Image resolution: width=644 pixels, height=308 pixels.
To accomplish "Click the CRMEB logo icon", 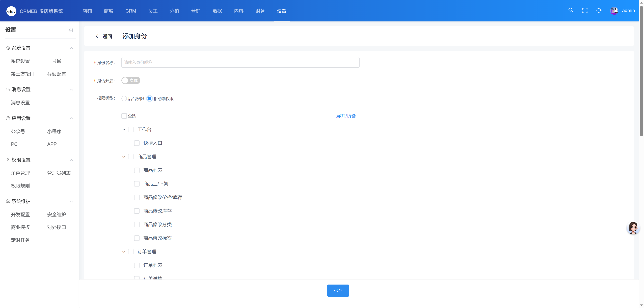I will [11, 11].
